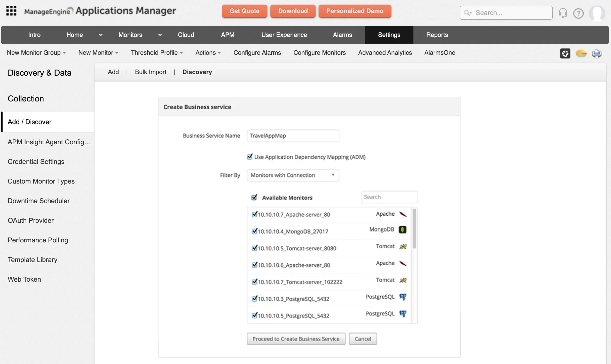Image resolution: width=611 pixels, height=364 pixels.
Task: Open the pie chart view icon
Action: tap(581, 53)
